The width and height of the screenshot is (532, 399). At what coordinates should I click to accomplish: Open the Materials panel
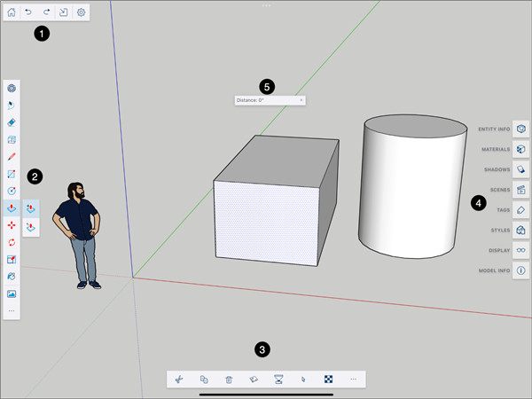tap(521, 149)
